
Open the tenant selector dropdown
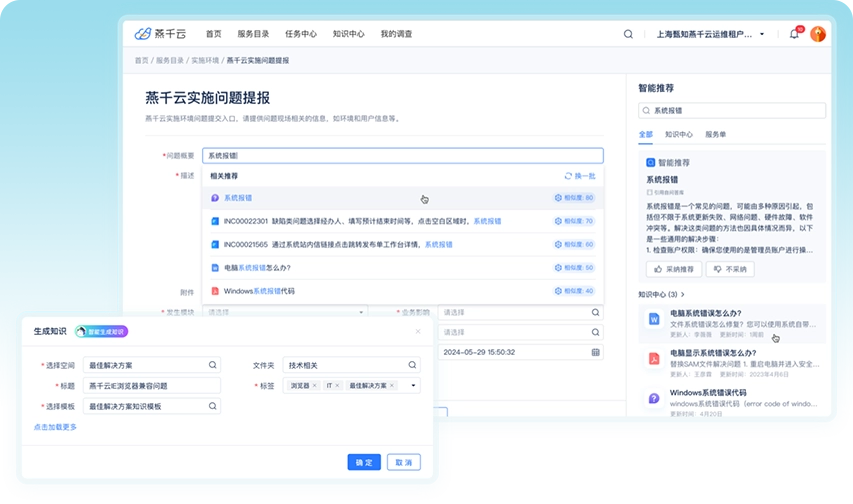tap(762, 34)
